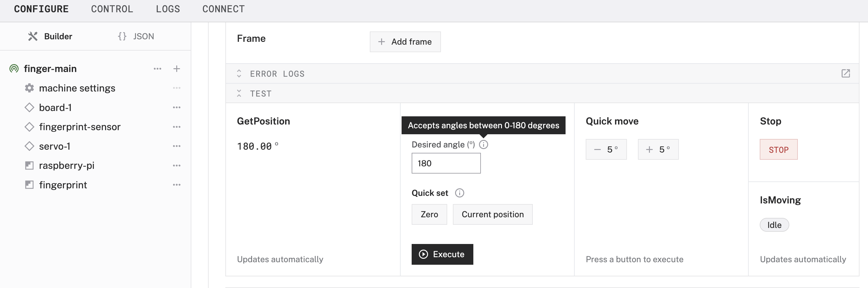Switch to Builder mode
The width and height of the screenshot is (868, 288).
(50, 36)
